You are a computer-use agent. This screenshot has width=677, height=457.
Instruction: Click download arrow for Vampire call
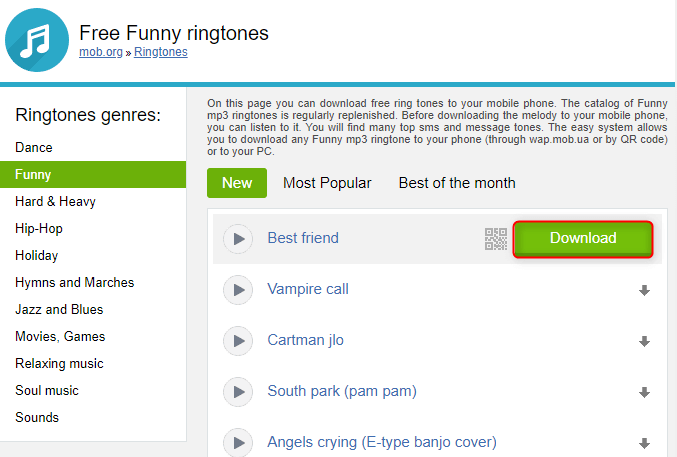644,291
